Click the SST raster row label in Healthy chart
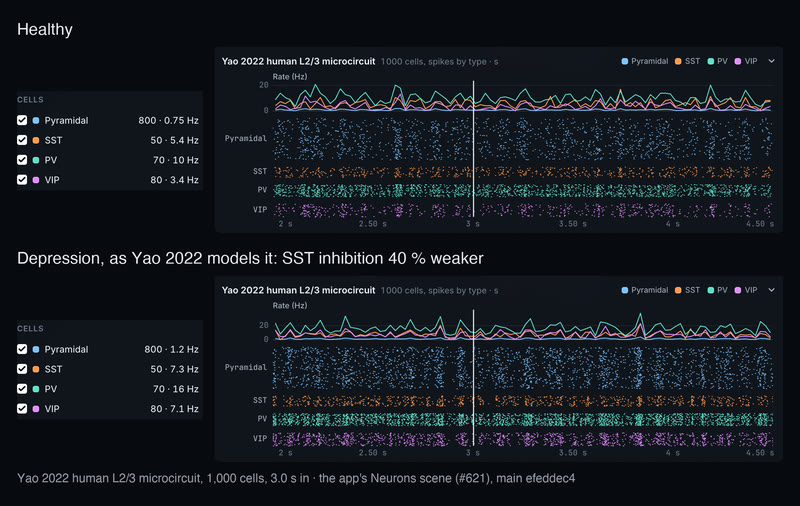The image size is (800, 506). tap(260, 171)
